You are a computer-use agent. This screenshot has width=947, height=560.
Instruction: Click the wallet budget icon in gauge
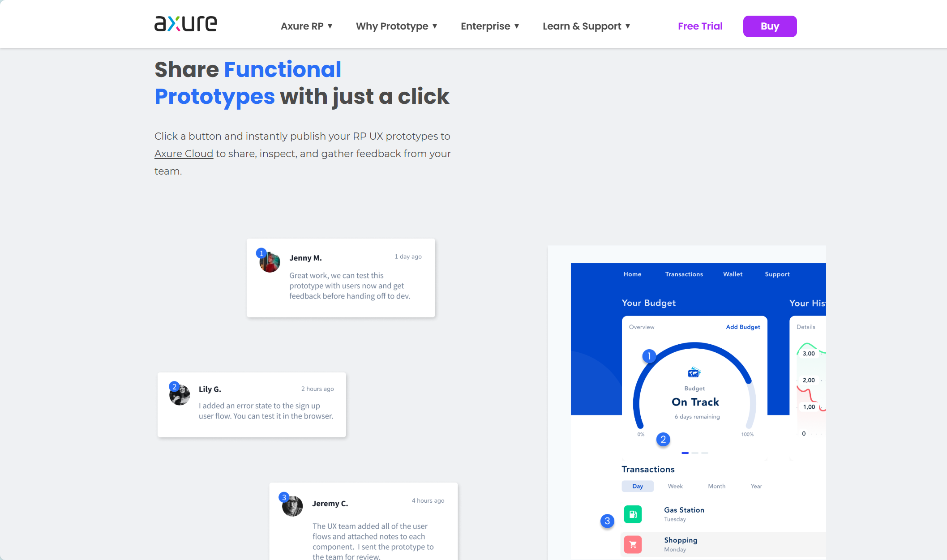tap(694, 372)
